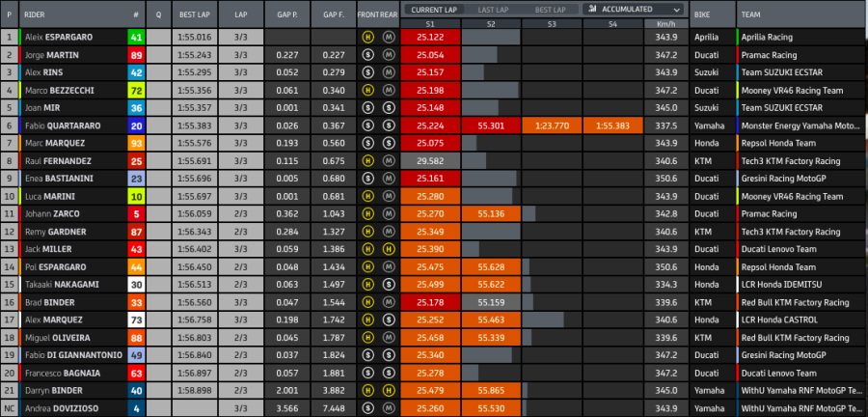Switch to the LAST LAP tab

click(494, 10)
